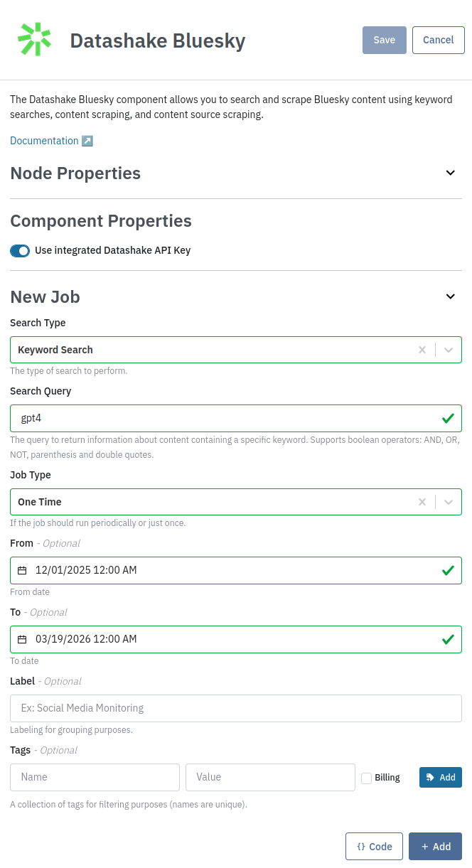Screen dimensions: 472x868
Task: Click the tag Name input field
Action: coord(95,777)
